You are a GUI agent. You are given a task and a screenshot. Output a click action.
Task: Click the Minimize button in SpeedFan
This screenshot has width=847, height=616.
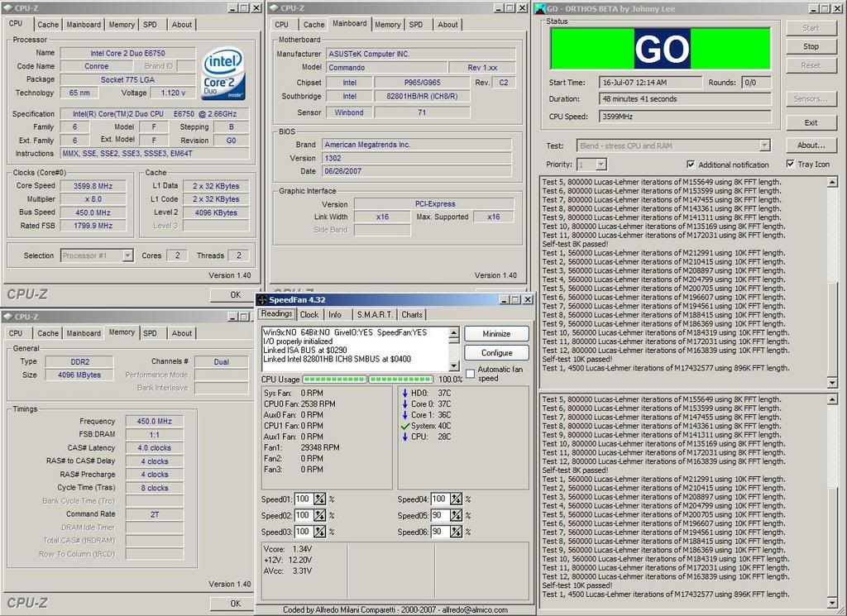coord(496,334)
